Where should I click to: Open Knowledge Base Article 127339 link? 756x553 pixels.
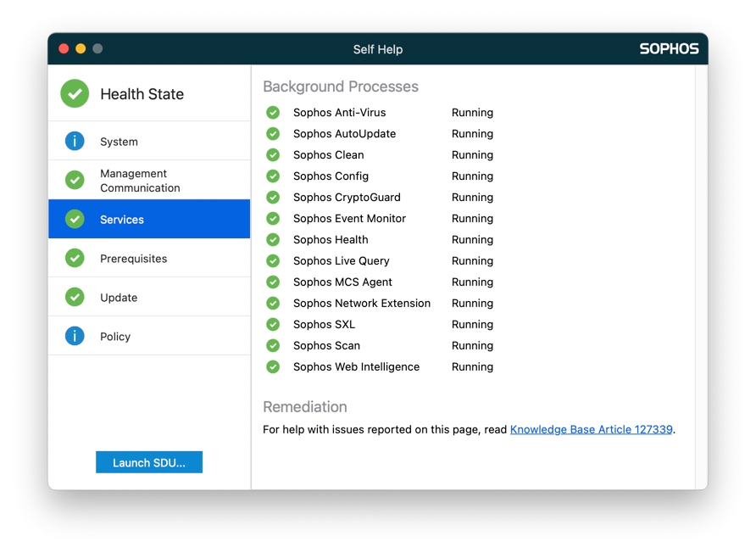point(591,429)
